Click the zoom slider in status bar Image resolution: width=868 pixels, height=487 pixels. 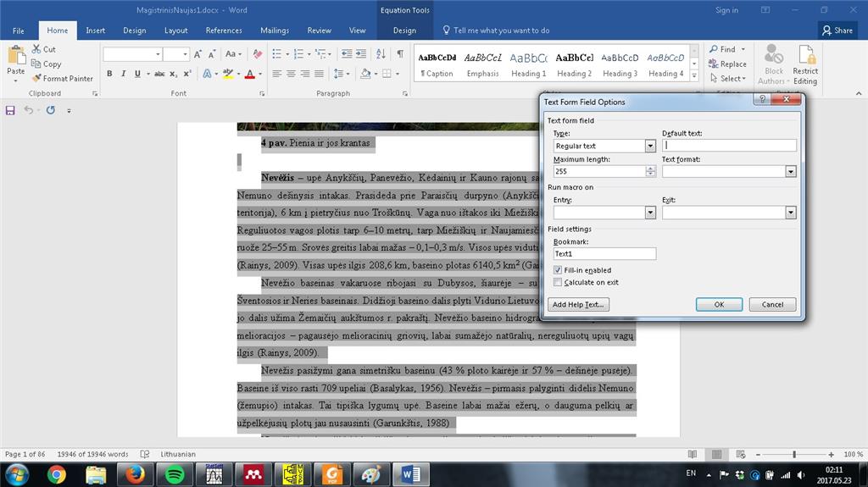click(x=794, y=454)
